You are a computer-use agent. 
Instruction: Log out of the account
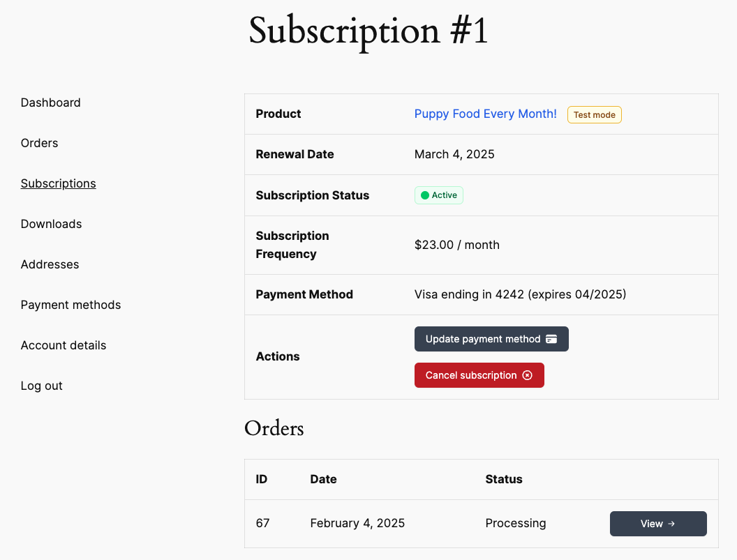pyautogui.click(x=42, y=386)
